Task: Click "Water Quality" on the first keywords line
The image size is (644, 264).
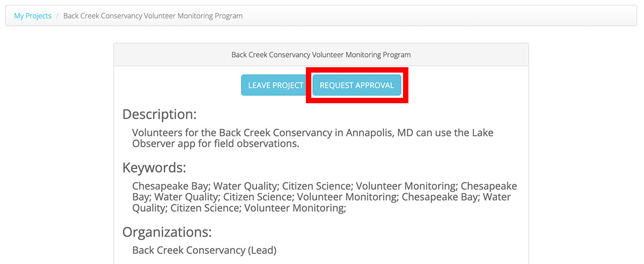Action: pos(245,187)
